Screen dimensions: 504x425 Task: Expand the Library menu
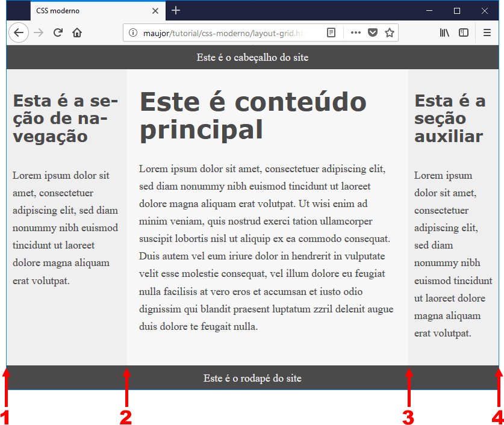(444, 33)
